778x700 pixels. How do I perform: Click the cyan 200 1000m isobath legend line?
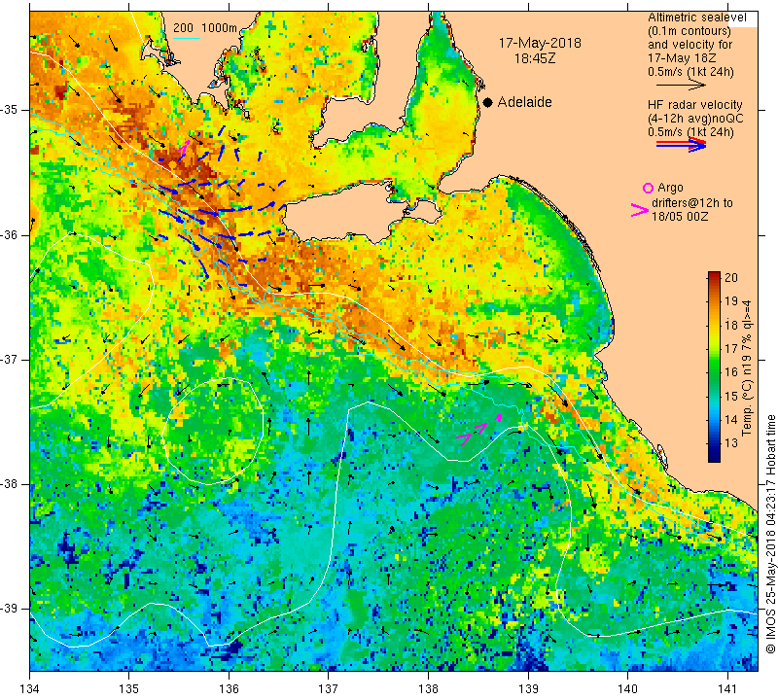point(187,38)
